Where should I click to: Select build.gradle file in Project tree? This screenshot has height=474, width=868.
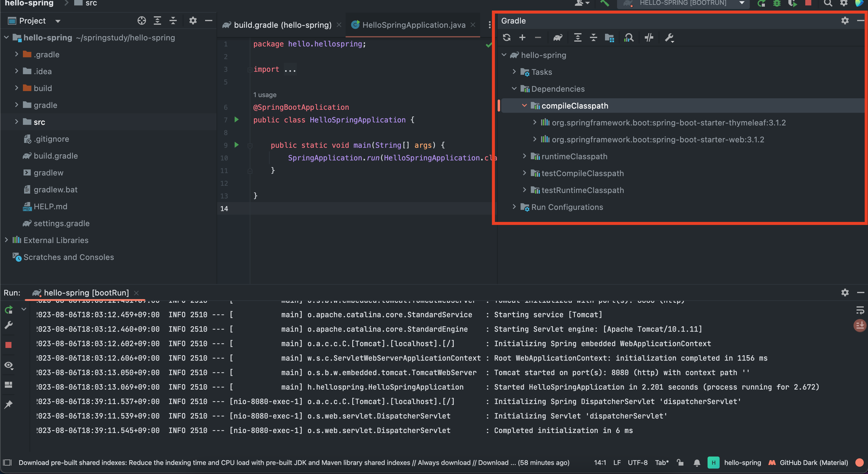55,156
